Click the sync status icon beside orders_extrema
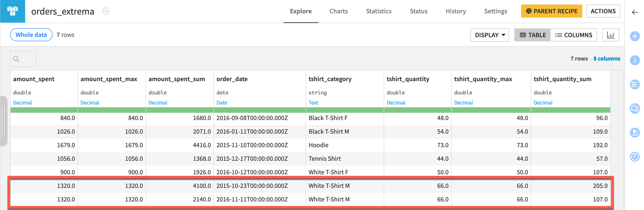This screenshot has width=644, height=210. 106,11
